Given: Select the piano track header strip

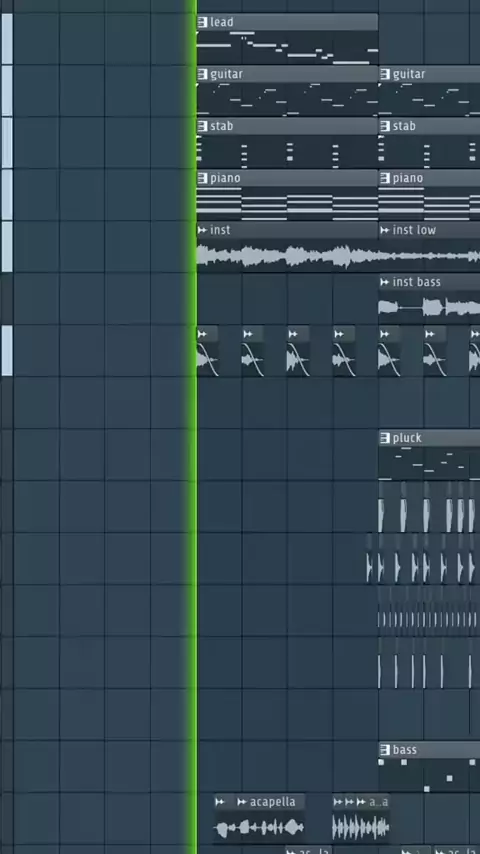Looking at the screenshot, I should tap(7, 194).
